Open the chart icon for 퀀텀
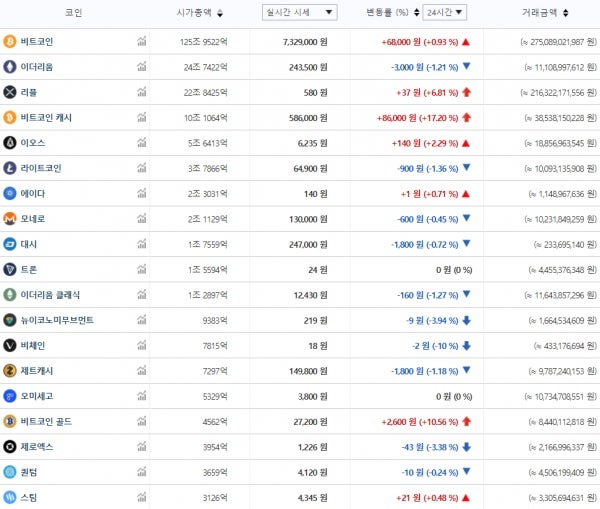600x509 pixels. (142, 471)
